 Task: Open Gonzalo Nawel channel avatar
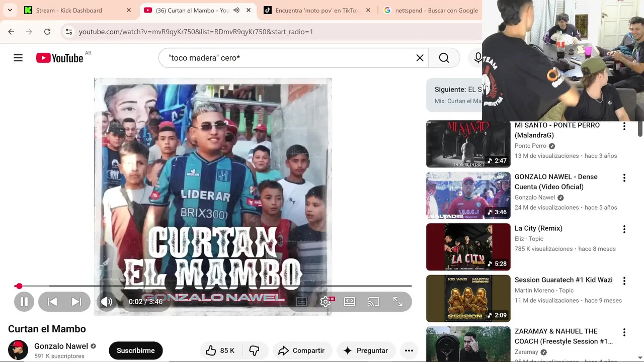click(18, 350)
